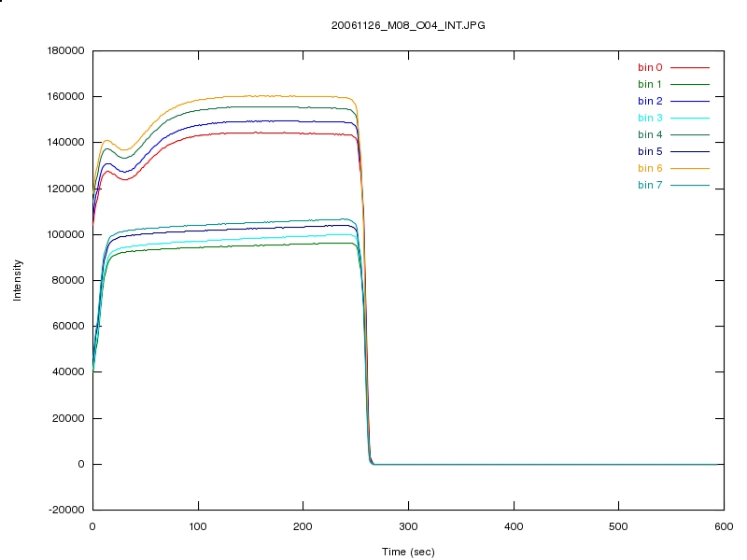Click the orange line sample beside bin 6
This screenshot has width=747, height=560.
[690, 168]
